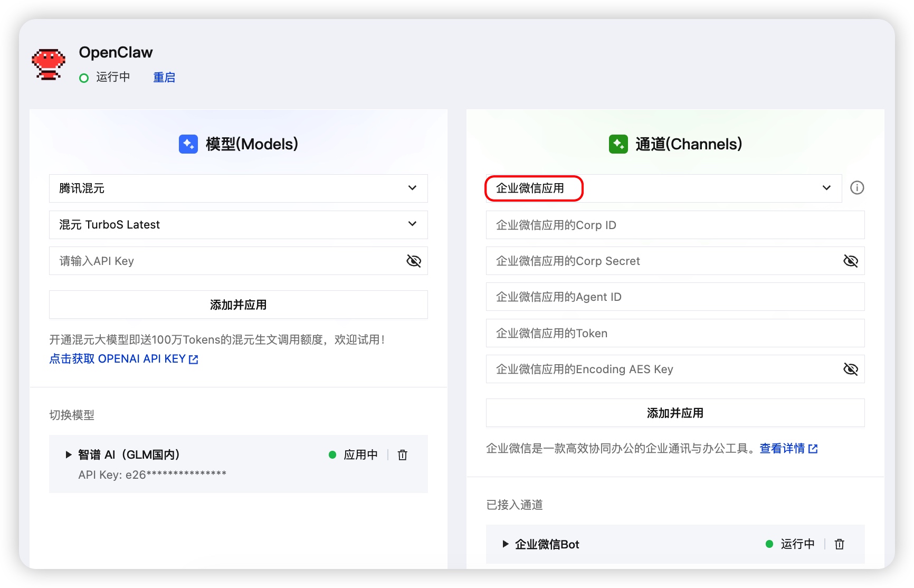Click external link icon after 查看详情

click(813, 449)
